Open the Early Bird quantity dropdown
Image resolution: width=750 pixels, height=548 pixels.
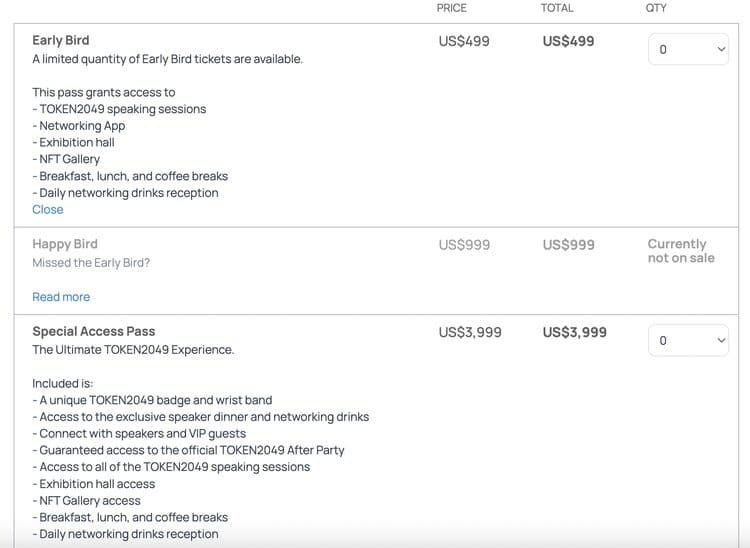tap(688, 49)
